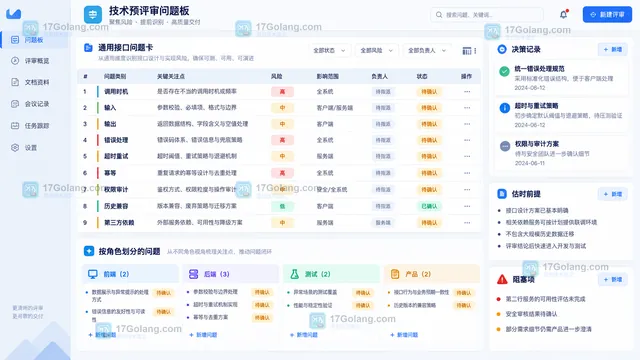Click the 低 risk badge in 历史兼容 row

282,206
